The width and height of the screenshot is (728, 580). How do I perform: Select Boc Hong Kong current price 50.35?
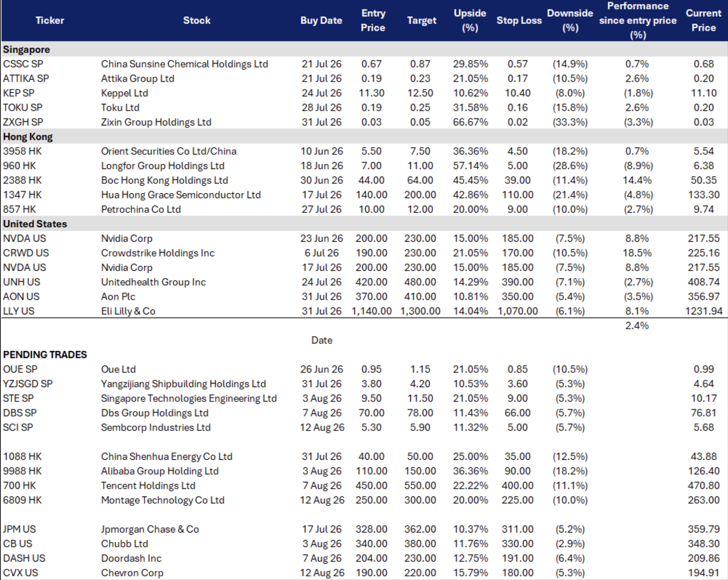704,180
